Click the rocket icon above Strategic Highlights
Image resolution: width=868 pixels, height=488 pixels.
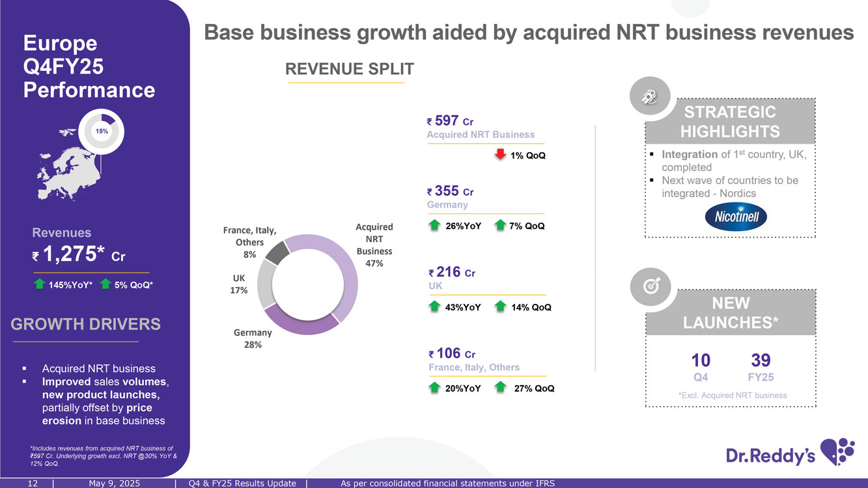649,96
